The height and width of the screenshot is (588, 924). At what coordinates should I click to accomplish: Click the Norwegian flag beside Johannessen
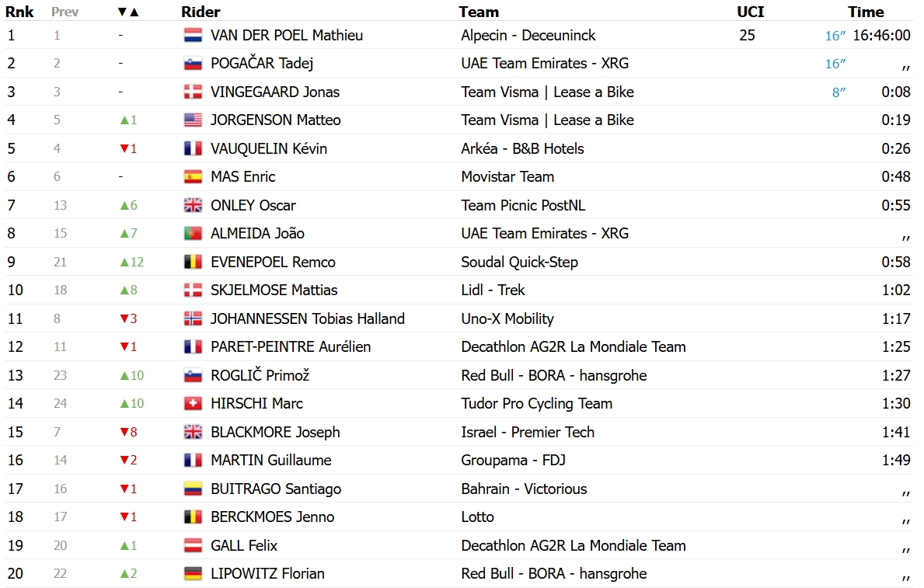tap(193, 318)
